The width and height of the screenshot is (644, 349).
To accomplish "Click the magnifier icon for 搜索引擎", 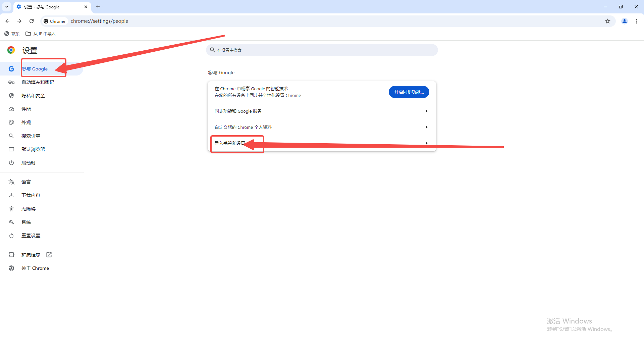I will [11, 136].
